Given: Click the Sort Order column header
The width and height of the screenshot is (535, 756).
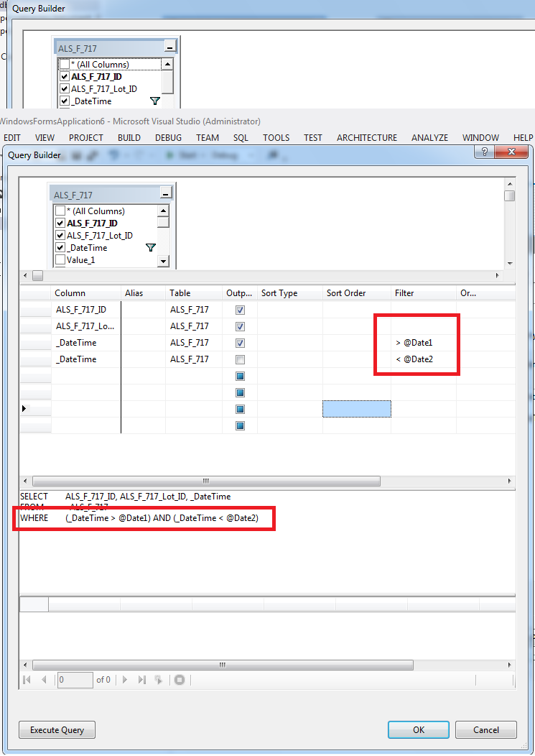Looking at the screenshot, I should (x=357, y=292).
